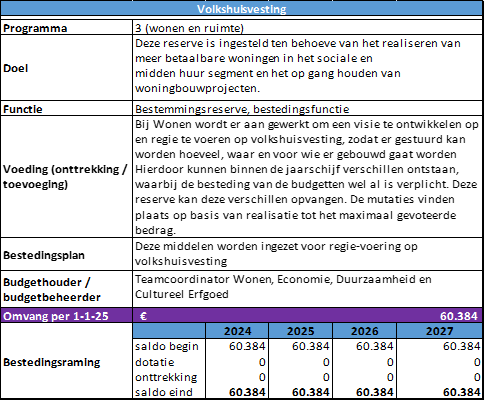Click the 'Voeding (onttrekking / toevoeging)' label

pos(65,176)
